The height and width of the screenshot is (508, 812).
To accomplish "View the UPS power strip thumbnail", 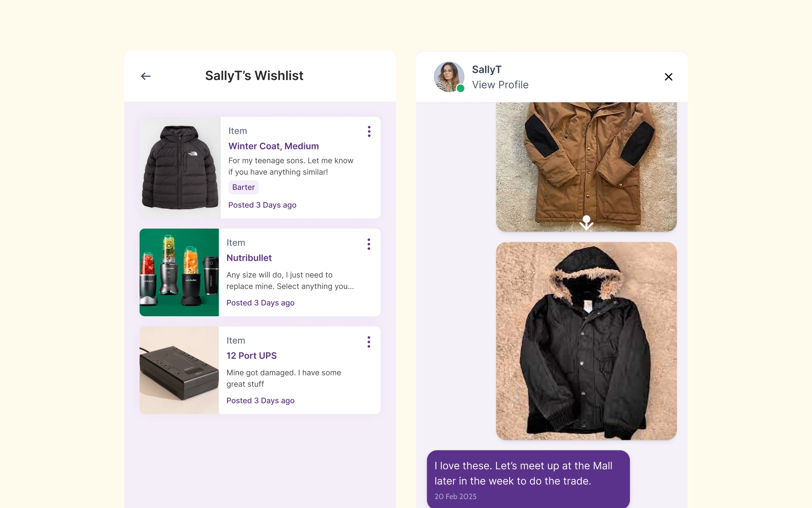I will pyautogui.click(x=179, y=370).
